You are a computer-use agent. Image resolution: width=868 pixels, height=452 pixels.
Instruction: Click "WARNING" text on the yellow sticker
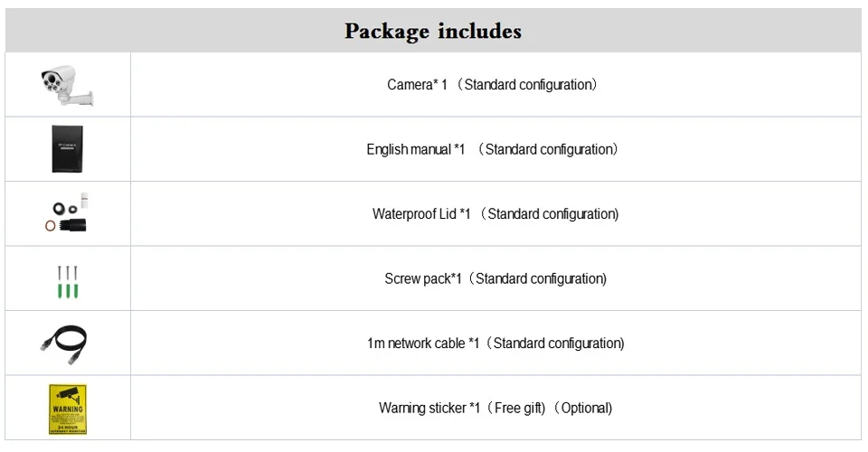[68, 410]
